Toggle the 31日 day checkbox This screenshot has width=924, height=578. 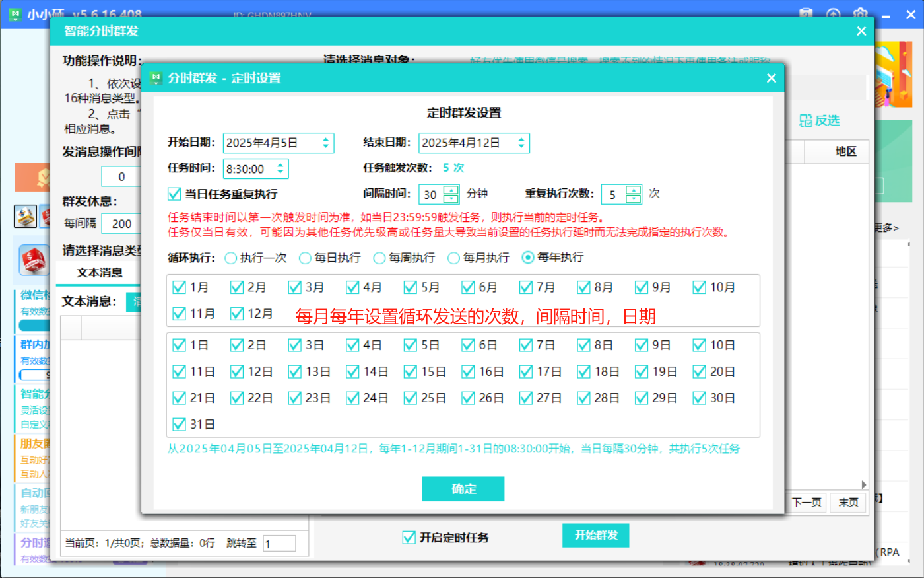pos(179,425)
